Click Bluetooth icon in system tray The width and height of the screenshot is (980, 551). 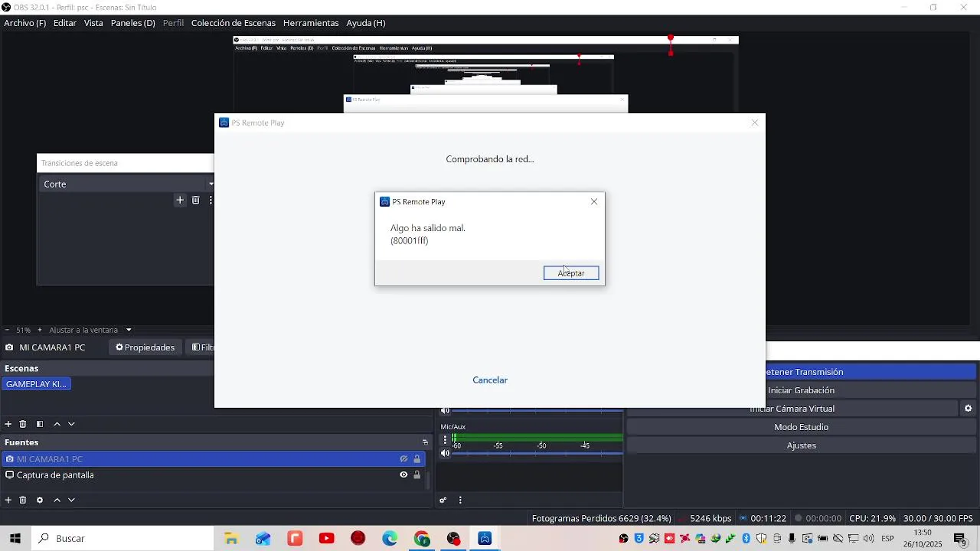(746, 539)
